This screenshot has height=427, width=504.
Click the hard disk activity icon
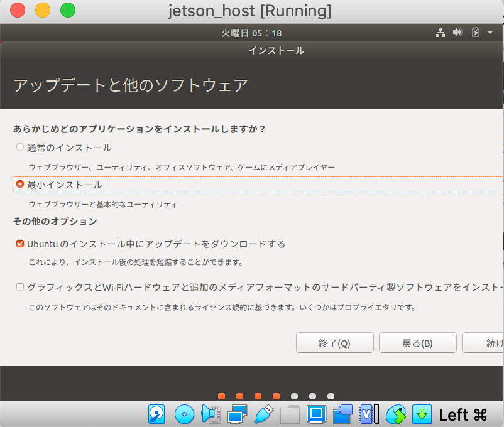tap(156, 414)
